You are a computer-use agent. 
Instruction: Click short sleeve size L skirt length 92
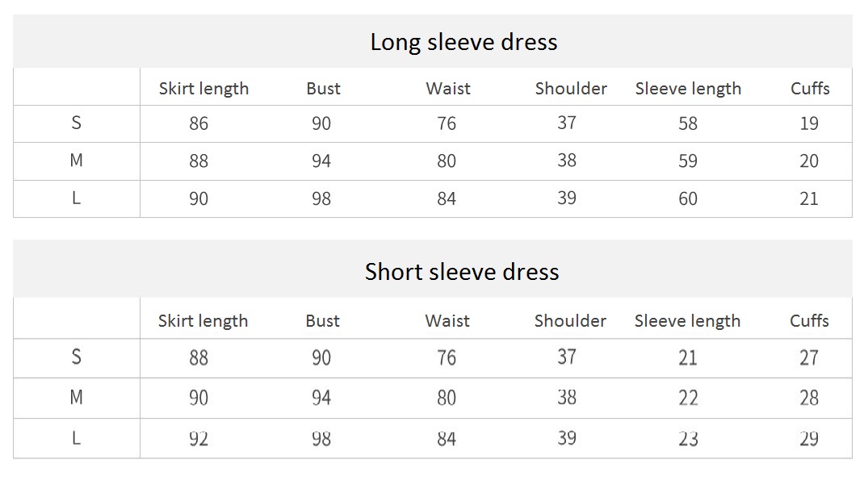[199, 439]
